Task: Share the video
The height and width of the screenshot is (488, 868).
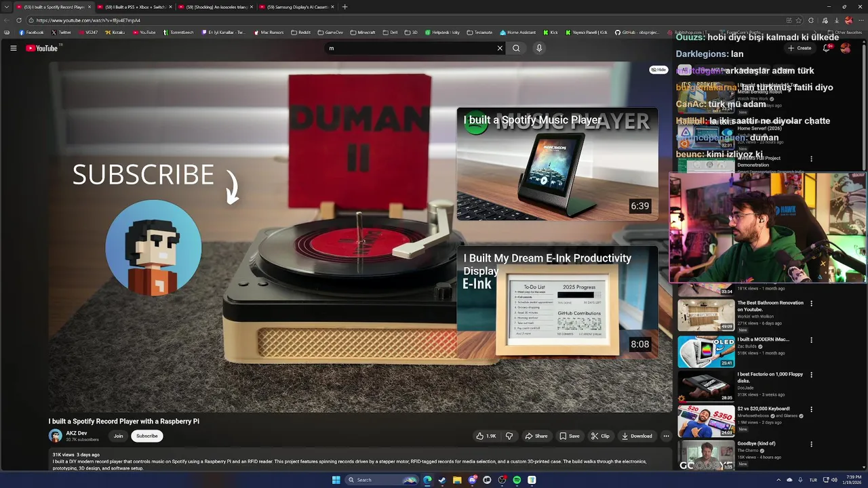Action: tap(536, 436)
